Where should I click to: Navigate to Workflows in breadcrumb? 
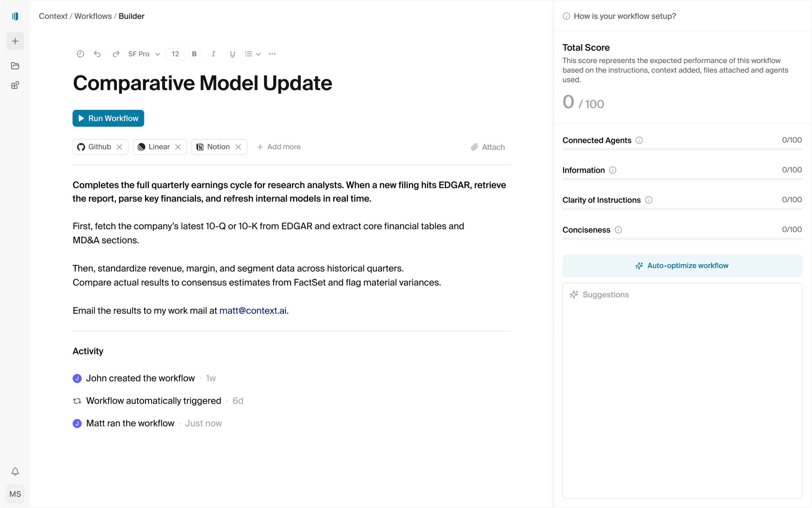(x=93, y=16)
